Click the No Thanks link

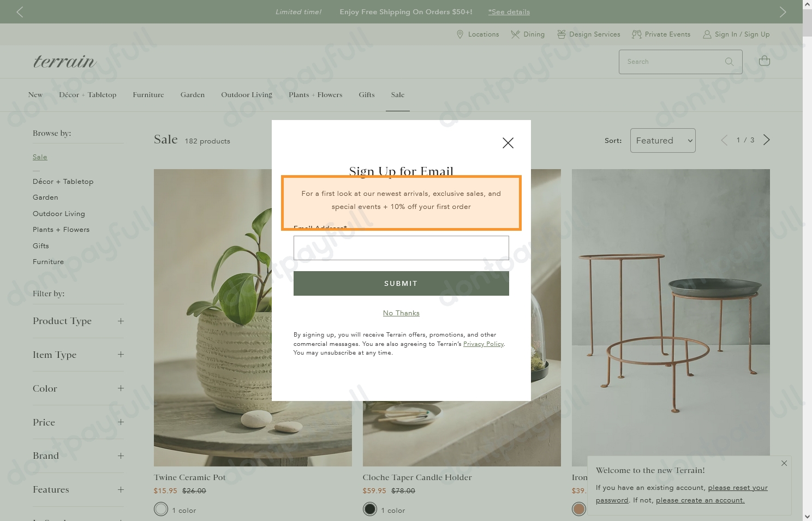coord(401,313)
